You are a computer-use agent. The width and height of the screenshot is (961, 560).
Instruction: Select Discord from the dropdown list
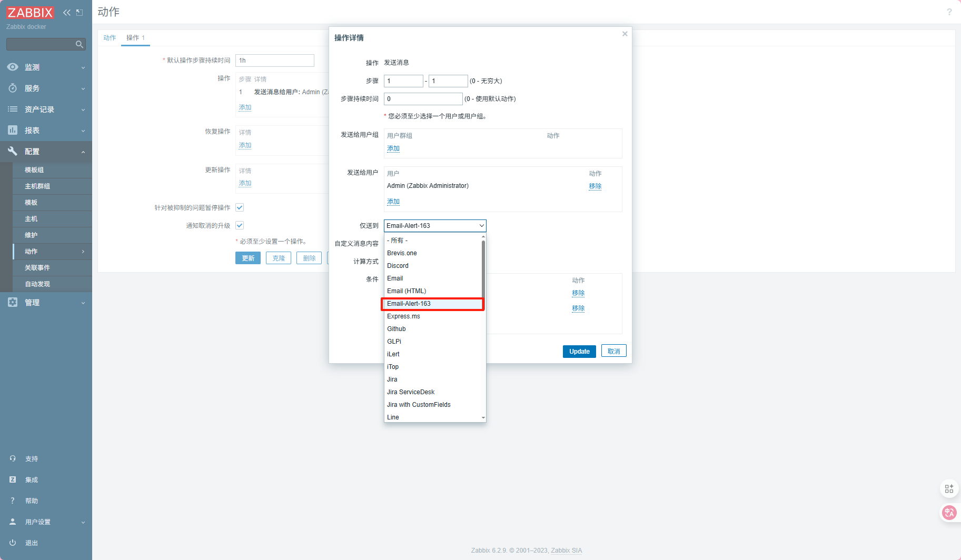(x=433, y=266)
